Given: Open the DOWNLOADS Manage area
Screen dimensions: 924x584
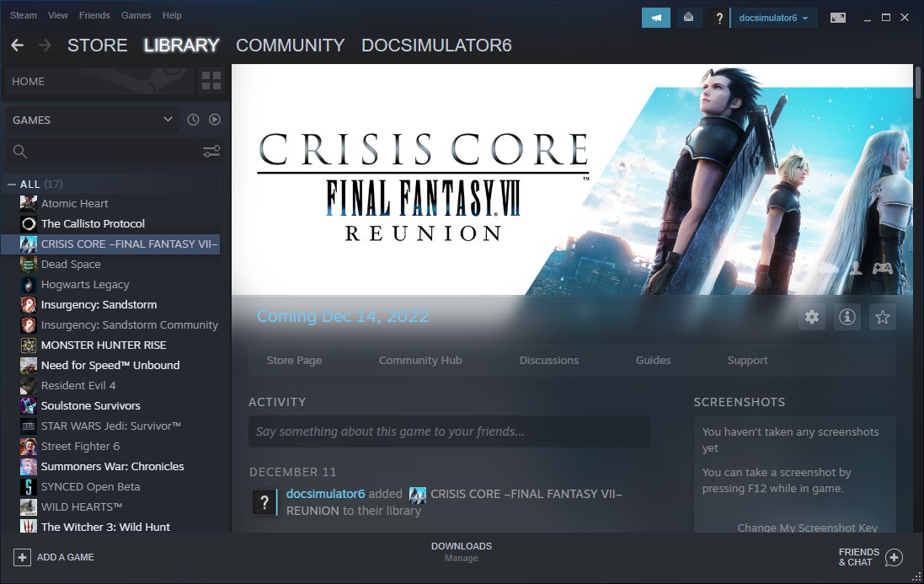Looking at the screenshot, I should click(x=462, y=552).
